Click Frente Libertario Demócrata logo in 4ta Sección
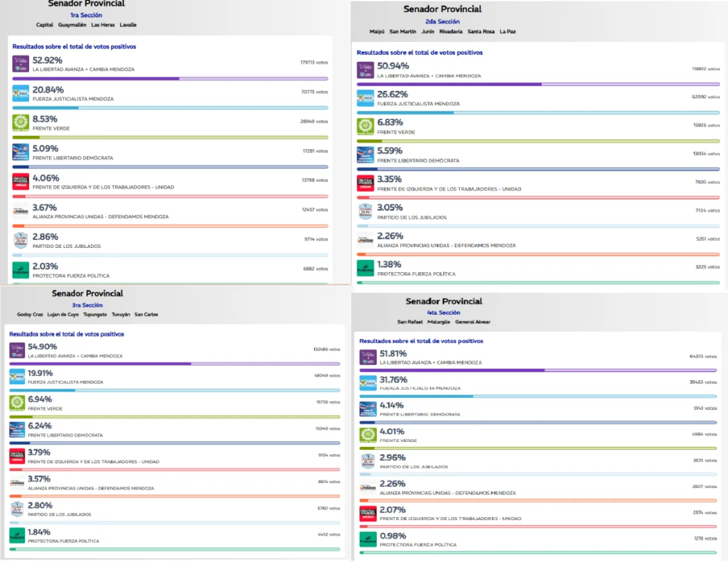728x562 pixels. [368, 409]
